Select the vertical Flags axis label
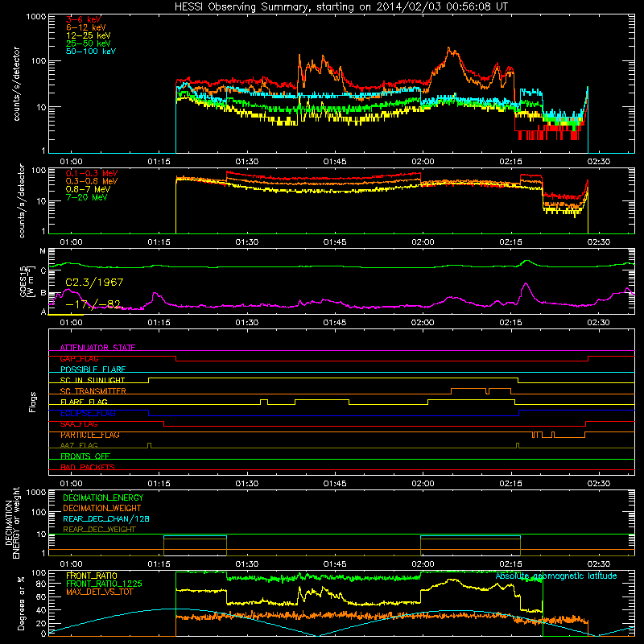 33,402
